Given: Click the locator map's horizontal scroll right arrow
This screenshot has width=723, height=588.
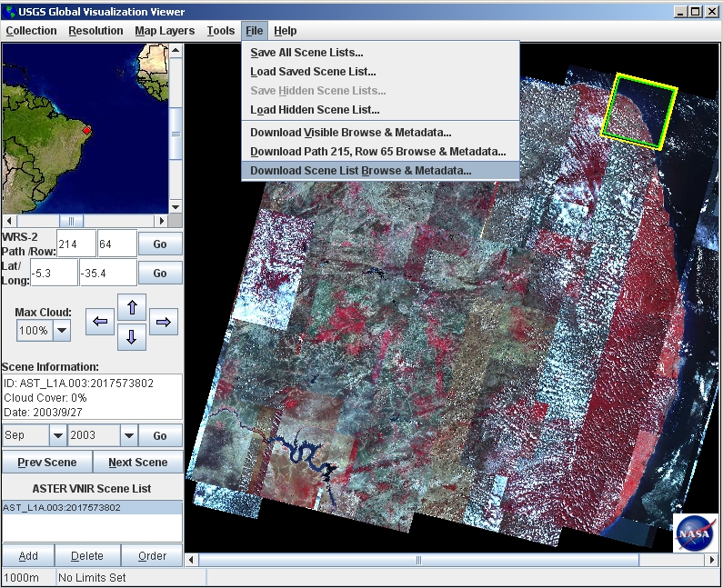Looking at the screenshot, I should pyautogui.click(x=161, y=221).
